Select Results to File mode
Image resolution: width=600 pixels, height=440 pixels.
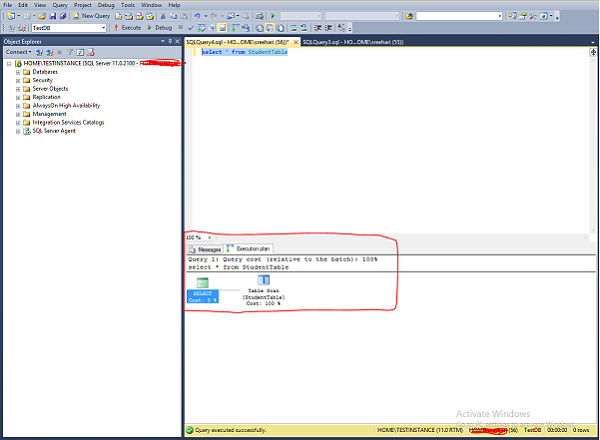pyautogui.click(x=280, y=28)
